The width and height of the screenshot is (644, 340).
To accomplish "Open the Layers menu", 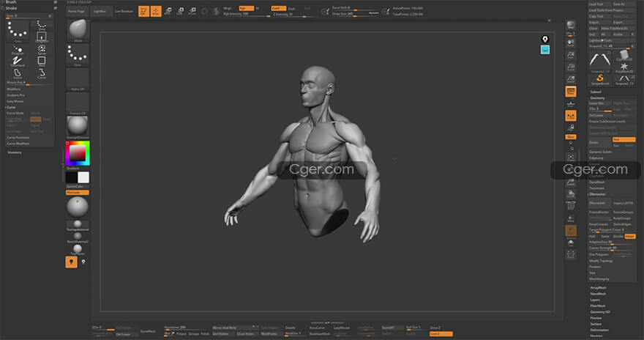I will point(595,300).
